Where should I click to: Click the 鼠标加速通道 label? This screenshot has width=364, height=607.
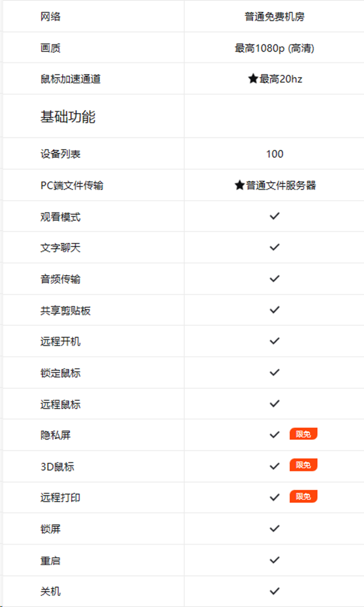click(71, 79)
